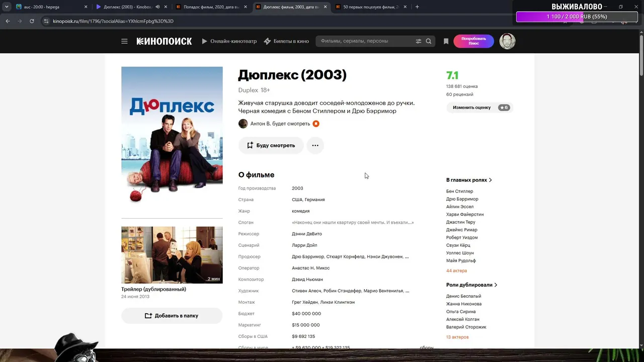The height and width of the screenshot is (362, 644).
Task: Click the 'Изменить оценку' button
Action: (479, 108)
